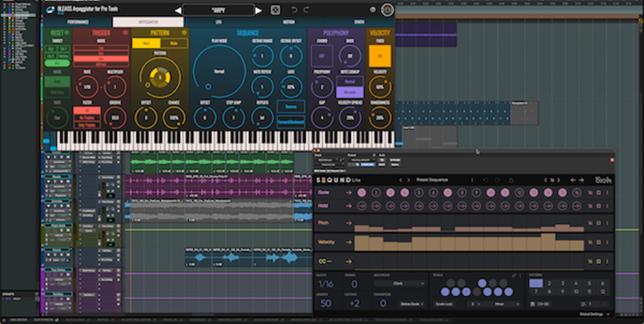Click Mute in Pattern section

(174, 43)
